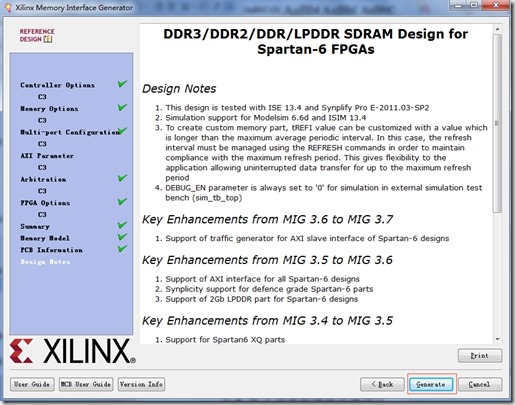515x405 pixels.
Task: Open the Summary step in sidebar
Action: [x=35, y=227]
